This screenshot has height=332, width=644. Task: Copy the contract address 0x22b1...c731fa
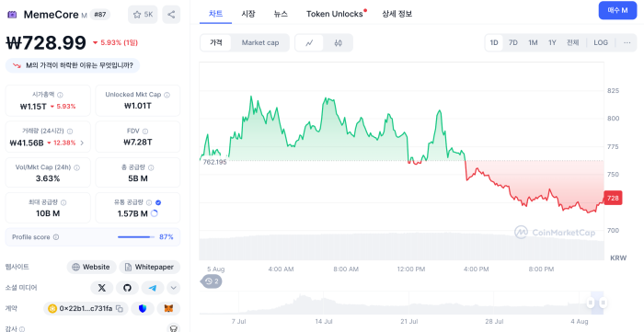coord(120,309)
